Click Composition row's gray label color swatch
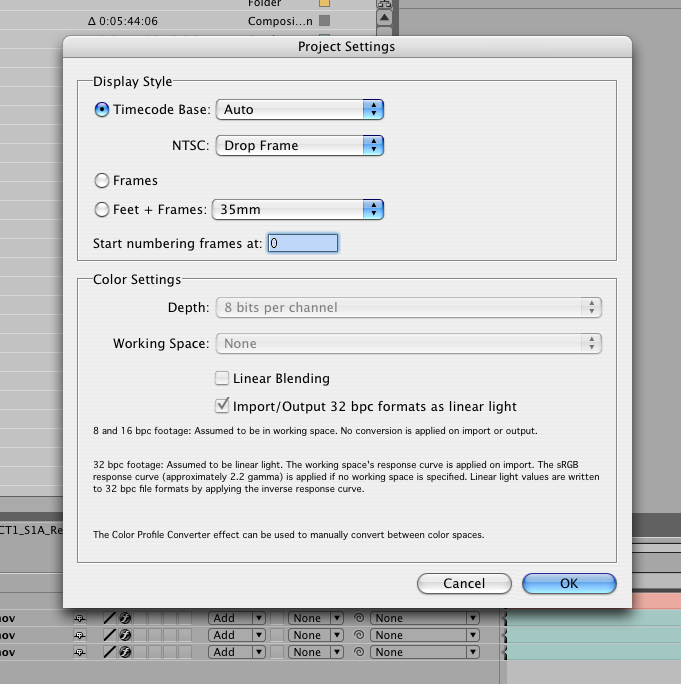This screenshot has height=684, width=681. click(x=324, y=21)
